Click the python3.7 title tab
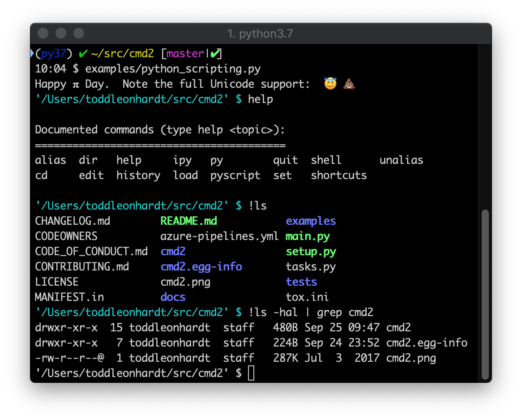 coord(261,33)
